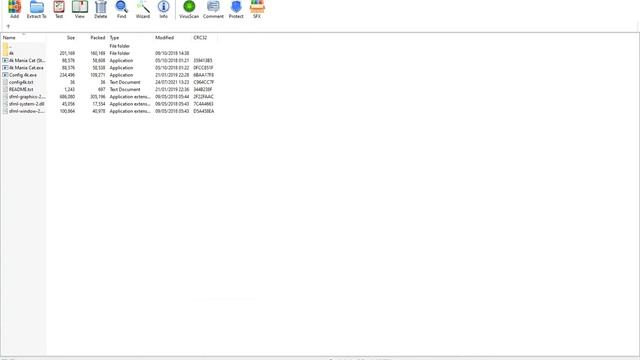Click the 4k folder icon
The image size is (640, 360).
point(5,53)
